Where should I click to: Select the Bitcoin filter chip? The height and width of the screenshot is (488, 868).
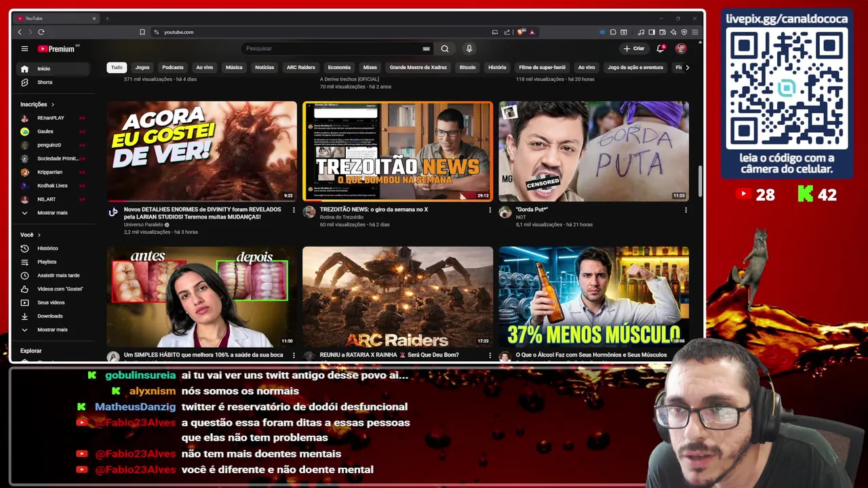tap(468, 67)
